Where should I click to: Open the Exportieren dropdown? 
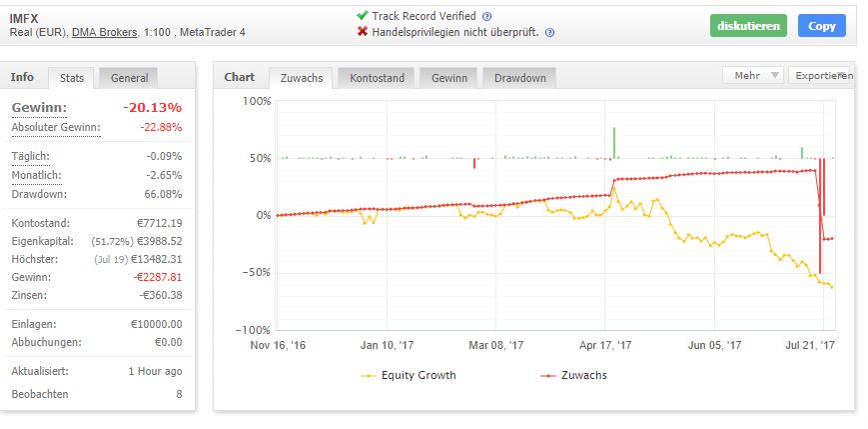click(x=819, y=75)
